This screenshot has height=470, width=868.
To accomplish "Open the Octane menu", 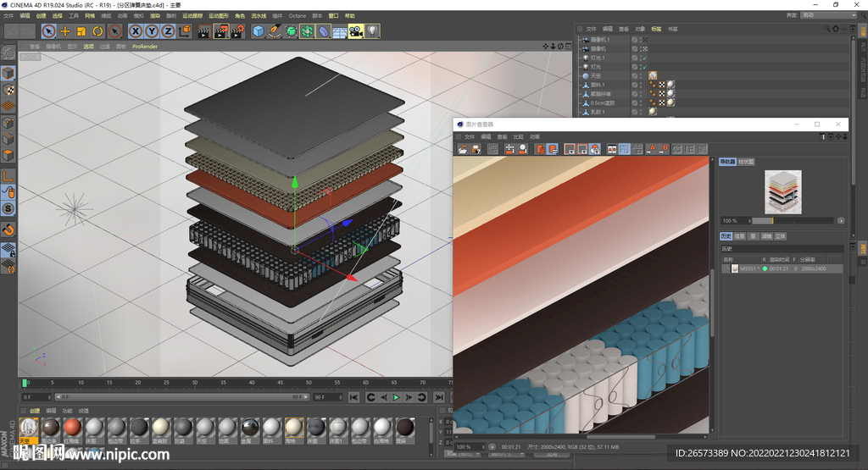I will tap(298, 16).
